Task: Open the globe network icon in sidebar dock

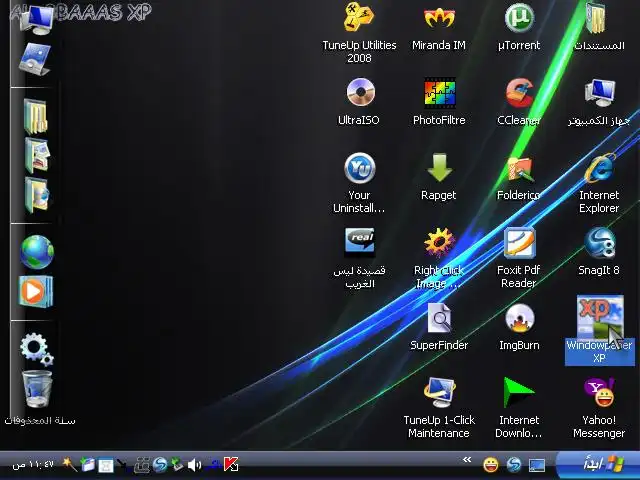Action: point(37,252)
